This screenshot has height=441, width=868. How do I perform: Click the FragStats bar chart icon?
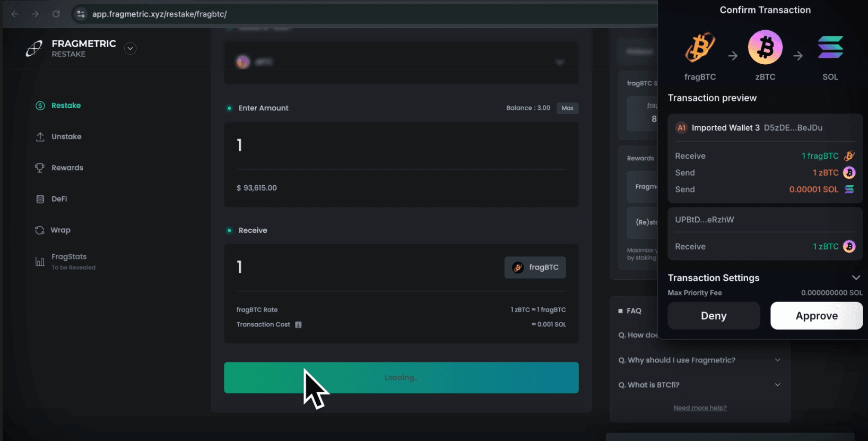(40, 261)
